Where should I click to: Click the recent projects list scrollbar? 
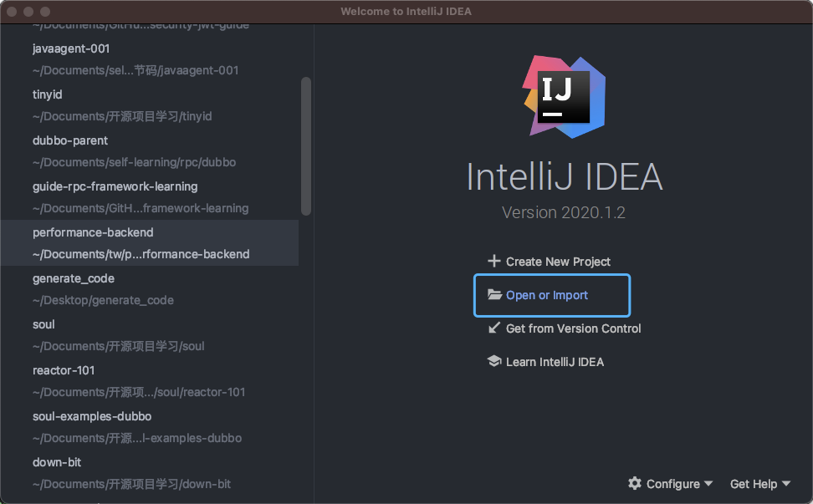306,146
